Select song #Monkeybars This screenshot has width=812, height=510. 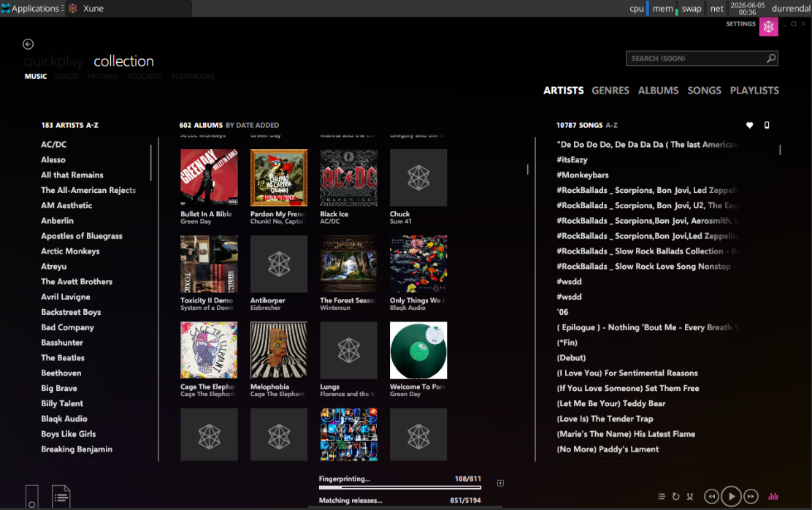pos(583,175)
